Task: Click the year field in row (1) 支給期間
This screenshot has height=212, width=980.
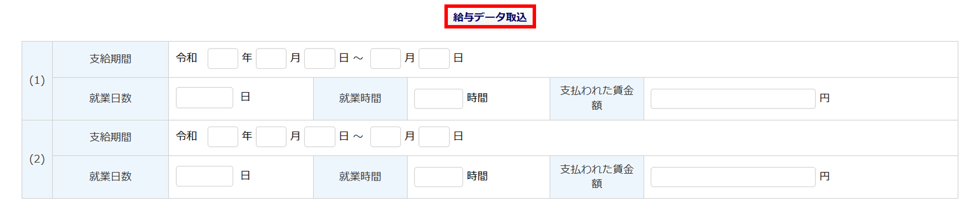Action: pyautogui.click(x=222, y=58)
